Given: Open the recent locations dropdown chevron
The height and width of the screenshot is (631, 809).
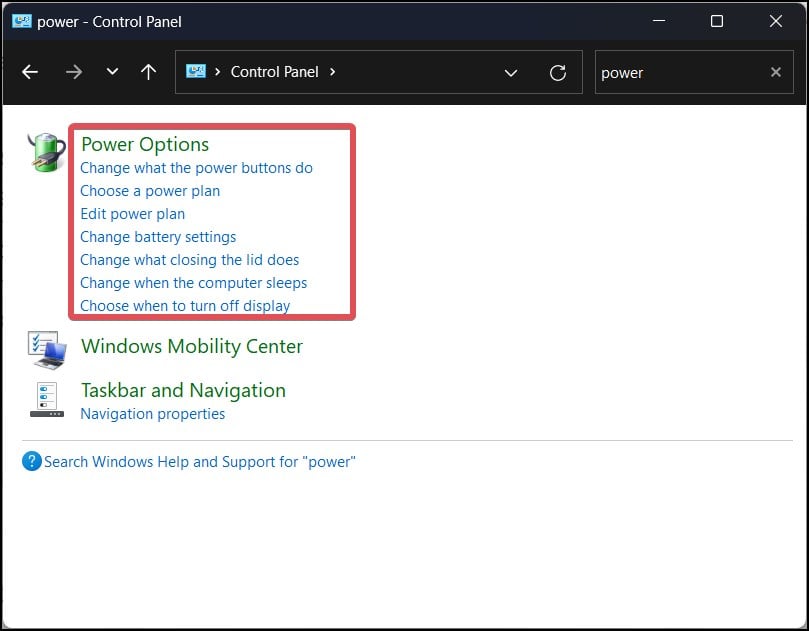Looking at the screenshot, I should point(112,72).
